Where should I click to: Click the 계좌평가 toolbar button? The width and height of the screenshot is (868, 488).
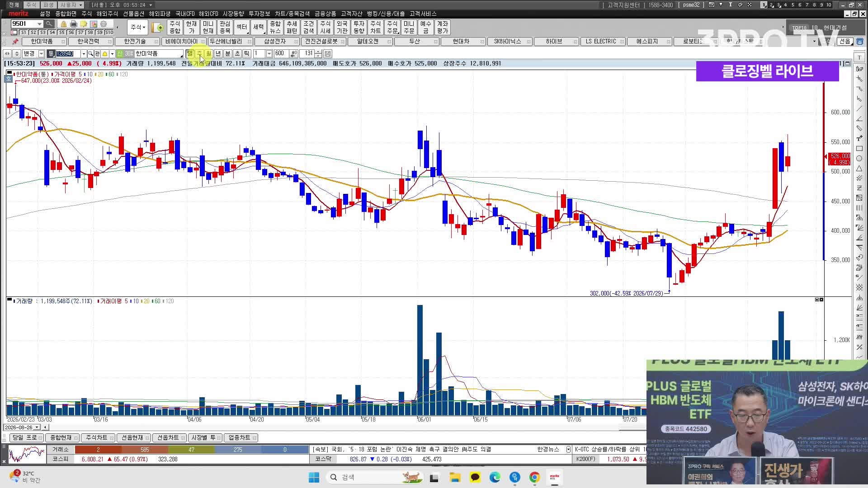point(443,28)
